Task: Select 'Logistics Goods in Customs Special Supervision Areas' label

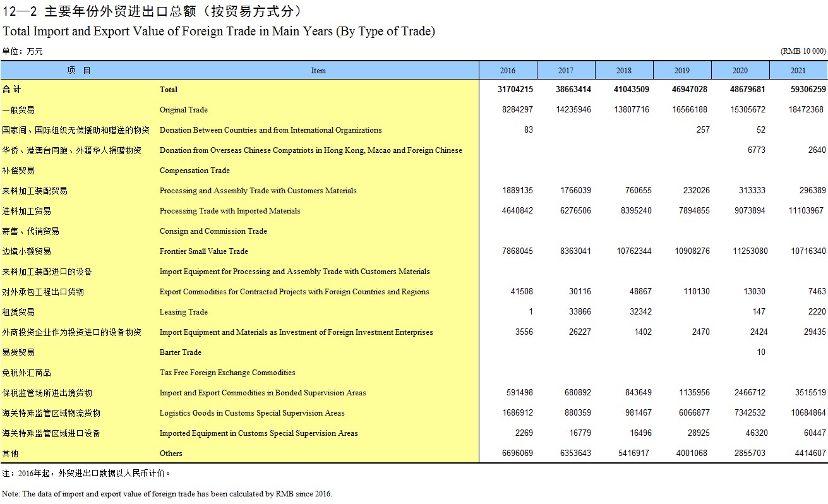Action: [252, 413]
